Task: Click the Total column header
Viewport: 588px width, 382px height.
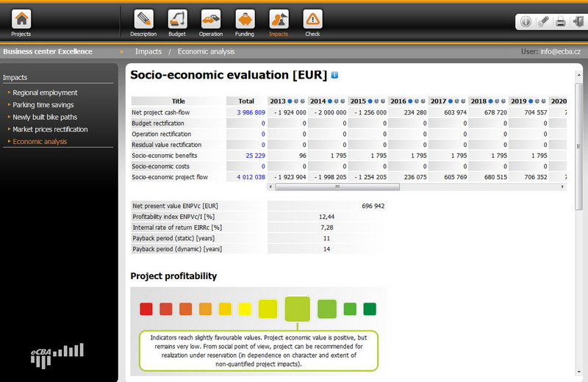Action: point(246,101)
